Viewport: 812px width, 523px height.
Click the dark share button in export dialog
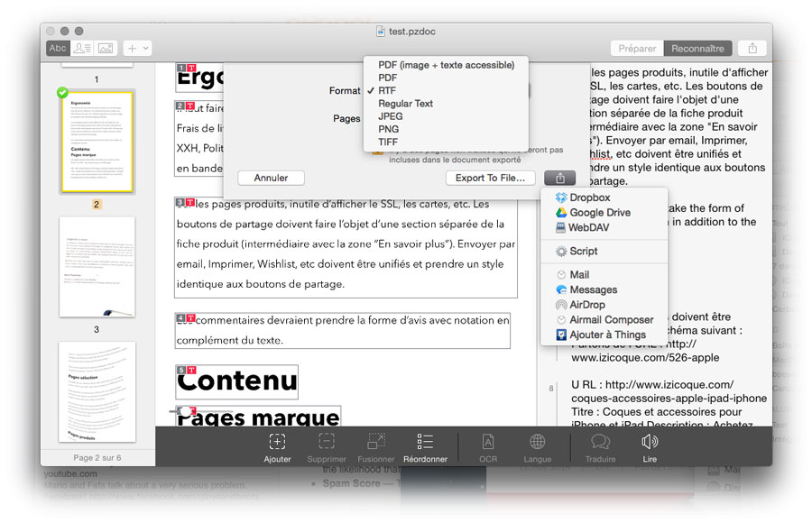coord(559,178)
